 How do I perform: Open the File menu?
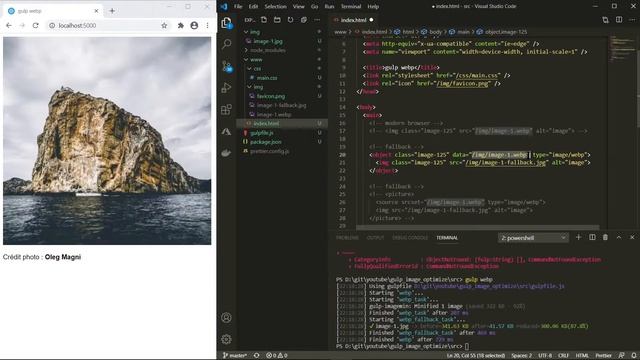(238, 7)
